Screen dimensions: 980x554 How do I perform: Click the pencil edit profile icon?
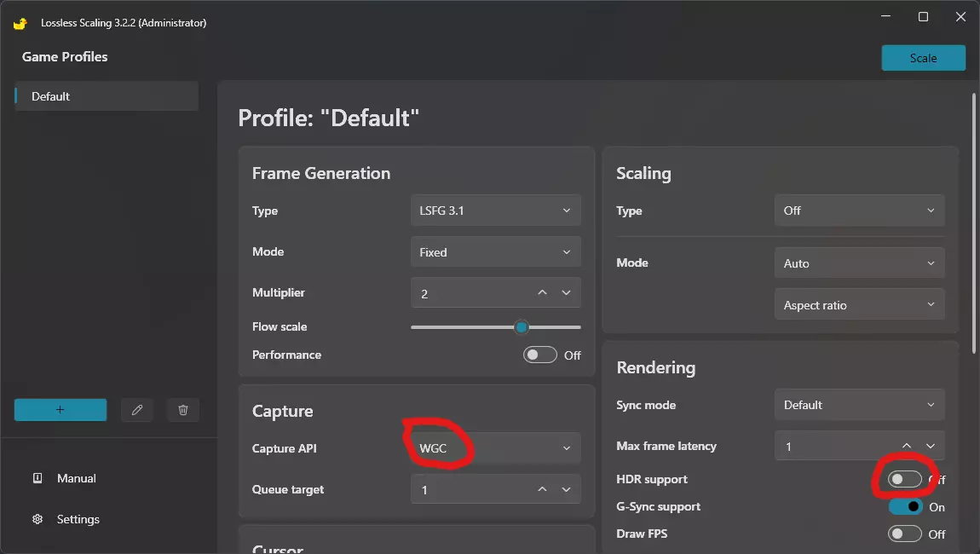[137, 410]
